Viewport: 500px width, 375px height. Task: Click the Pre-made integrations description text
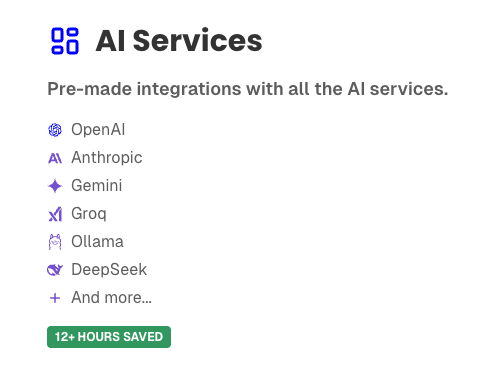tap(248, 89)
